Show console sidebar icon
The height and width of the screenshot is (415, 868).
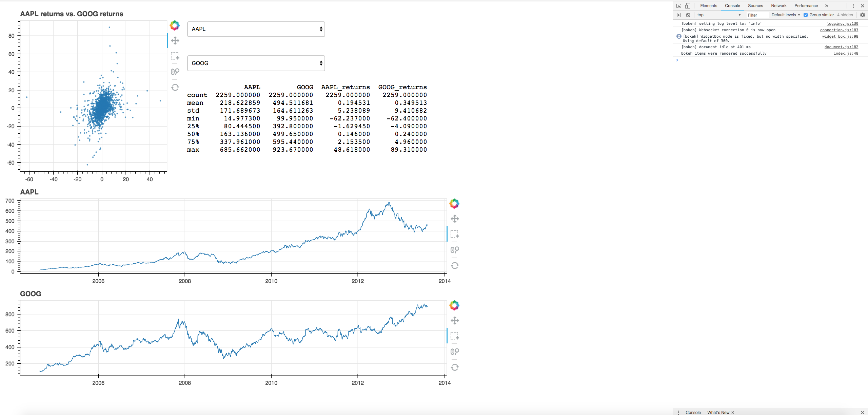(678, 15)
